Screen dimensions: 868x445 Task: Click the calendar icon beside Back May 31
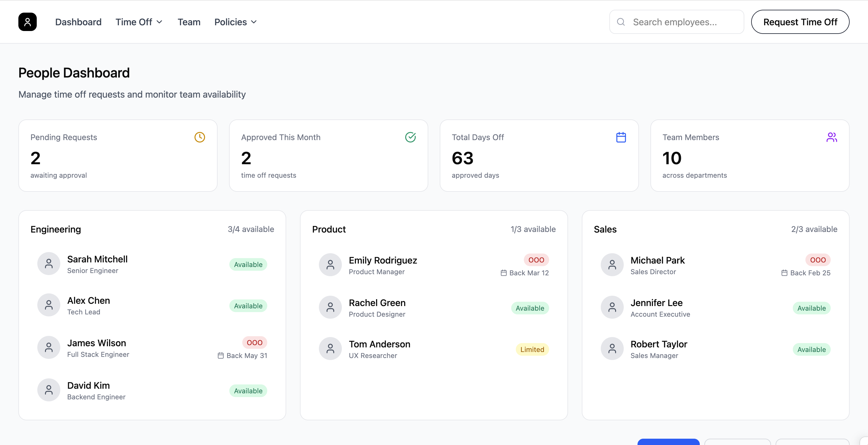coord(221,355)
